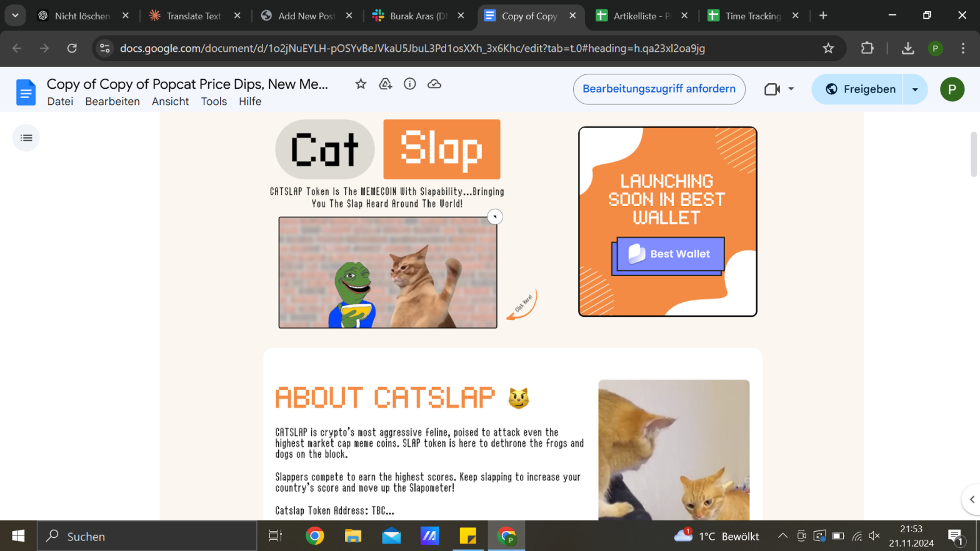Open the Chrome downloads icon
Viewport: 980px width, 551px height.
pyautogui.click(x=907, y=48)
